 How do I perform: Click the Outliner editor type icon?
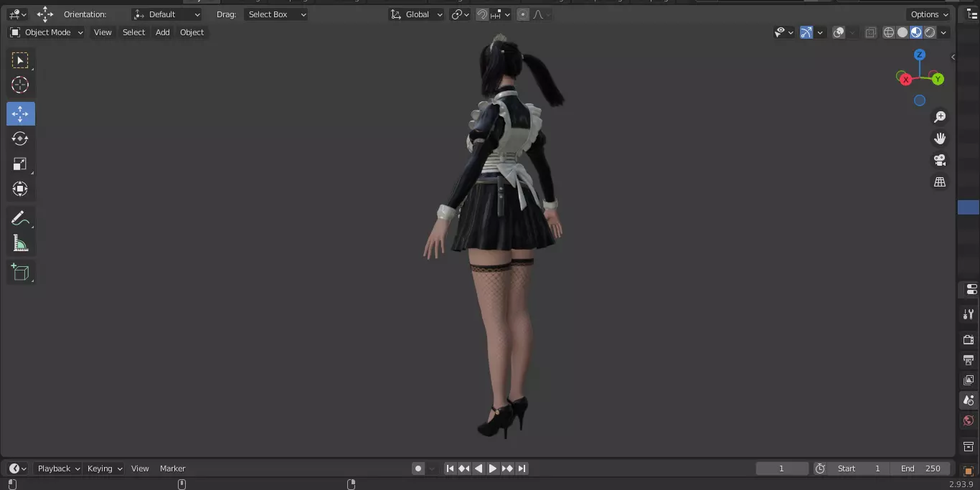(x=972, y=14)
